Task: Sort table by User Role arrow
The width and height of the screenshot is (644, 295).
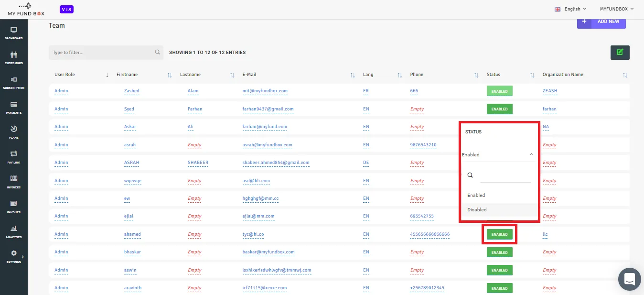Action: pos(107,75)
